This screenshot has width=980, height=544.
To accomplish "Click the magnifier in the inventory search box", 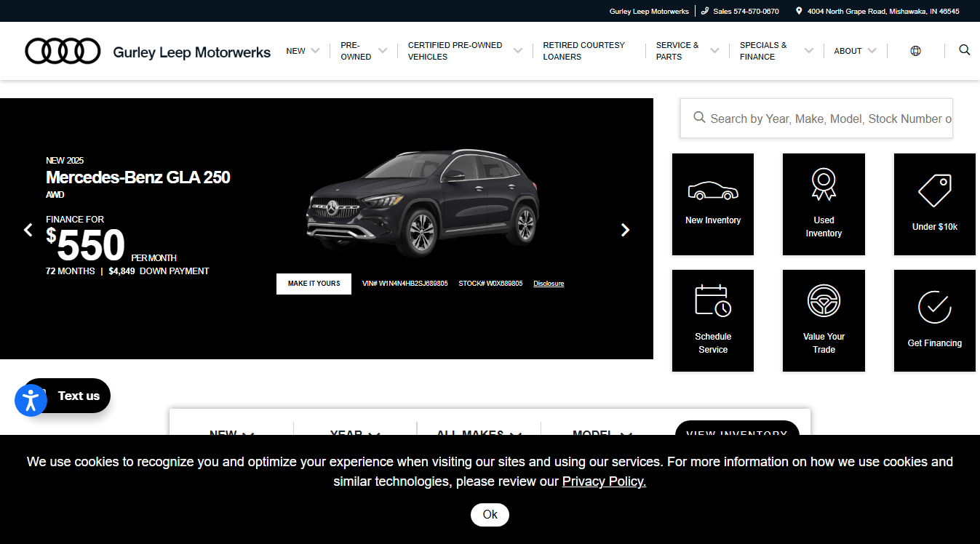I will tap(699, 118).
